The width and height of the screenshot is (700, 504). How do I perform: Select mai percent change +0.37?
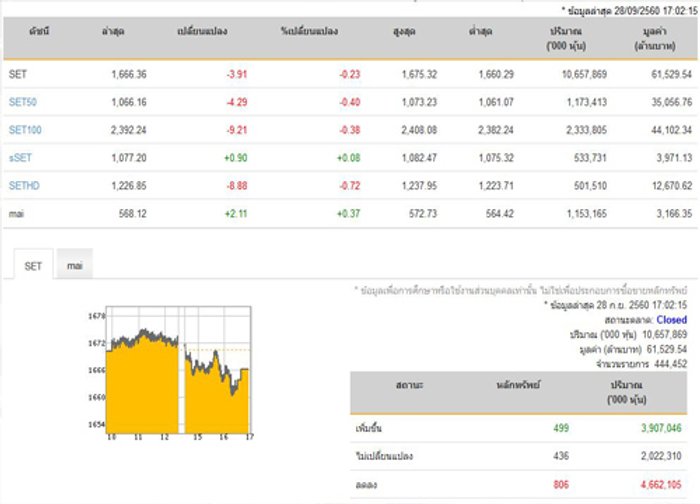[x=349, y=214]
